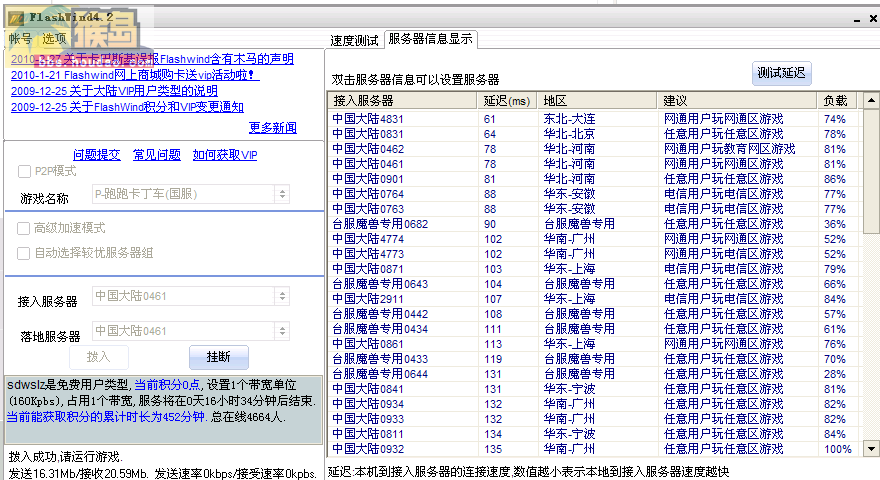Viewport: 880px width, 480px height.
Task: Click the FlashWind app icon in title bar
Action: 16,18
